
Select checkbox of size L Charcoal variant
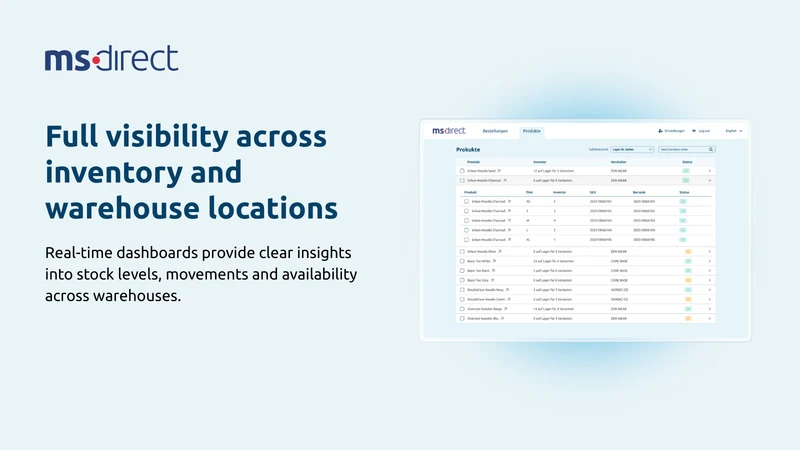(x=466, y=230)
